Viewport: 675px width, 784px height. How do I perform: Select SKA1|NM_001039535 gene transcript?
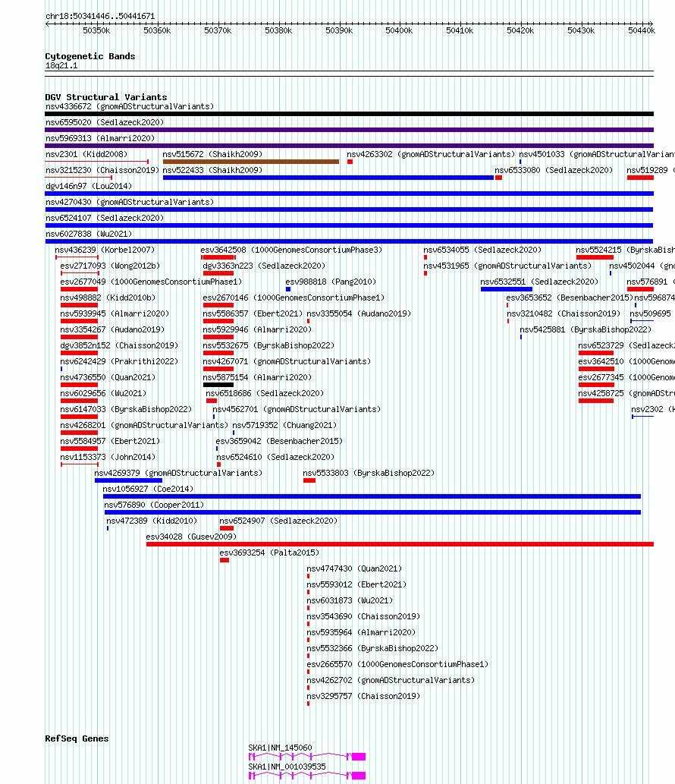tap(306, 776)
